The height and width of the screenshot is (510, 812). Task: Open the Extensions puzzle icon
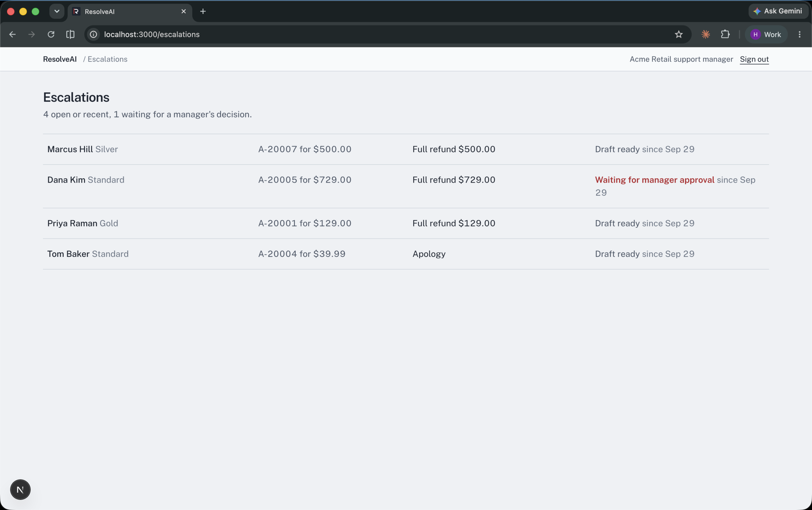725,34
